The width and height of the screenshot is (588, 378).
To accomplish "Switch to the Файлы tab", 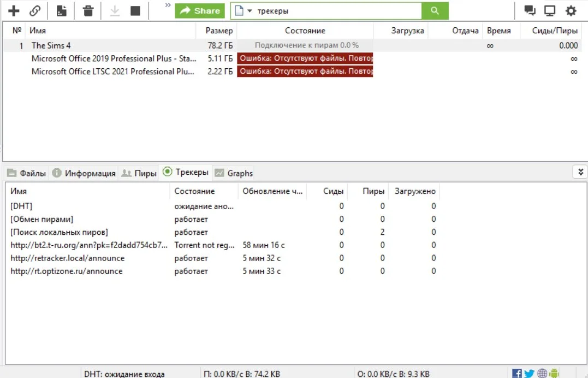I will pos(27,173).
